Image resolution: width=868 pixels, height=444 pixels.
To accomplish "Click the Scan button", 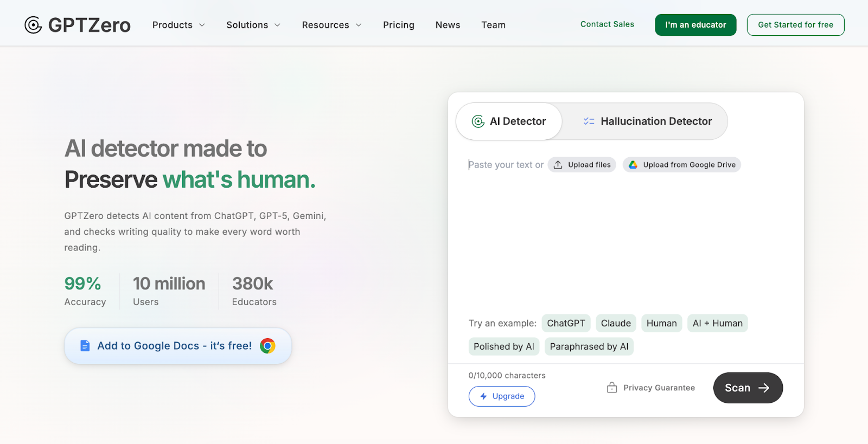I will coord(748,388).
